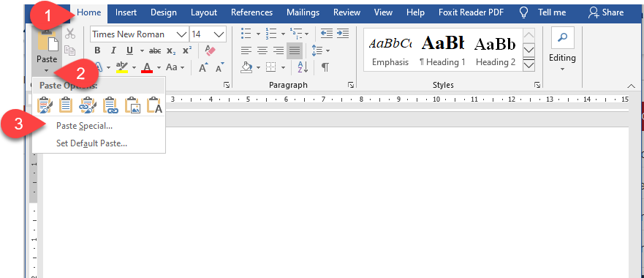Open the Font dialog launcher
The height and width of the screenshot is (278, 644).
click(227, 85)
